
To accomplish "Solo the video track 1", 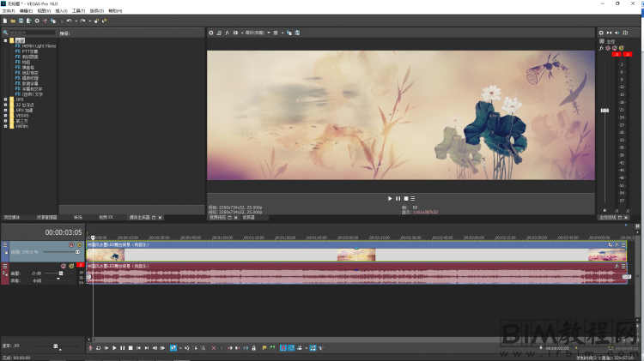I will (x=79, y=244).
